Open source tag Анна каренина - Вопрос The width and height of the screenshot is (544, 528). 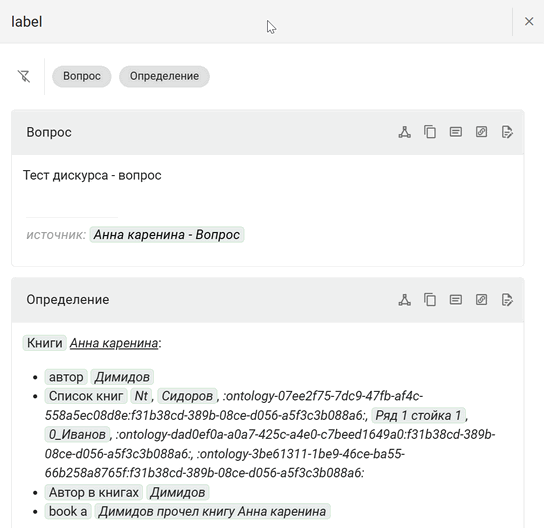pyautogui.click(x=167, y=235)
